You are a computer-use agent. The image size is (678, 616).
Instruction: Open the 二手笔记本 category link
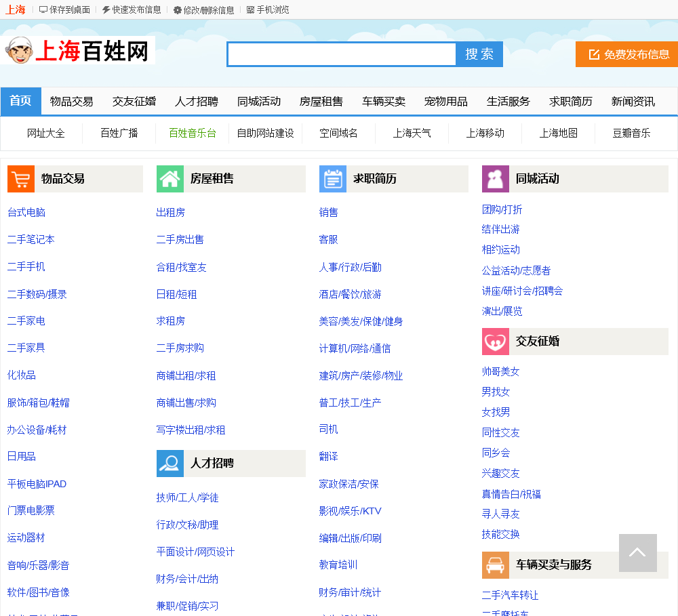point(31,240)
